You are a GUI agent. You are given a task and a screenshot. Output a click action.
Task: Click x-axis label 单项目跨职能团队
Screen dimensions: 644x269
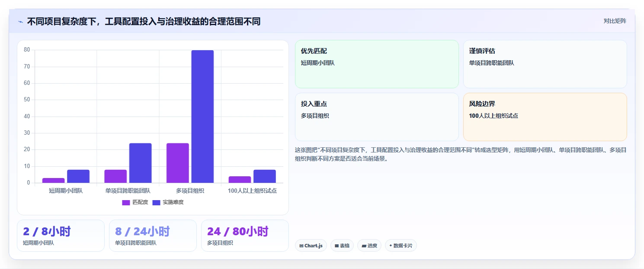[x=128, y=191]
